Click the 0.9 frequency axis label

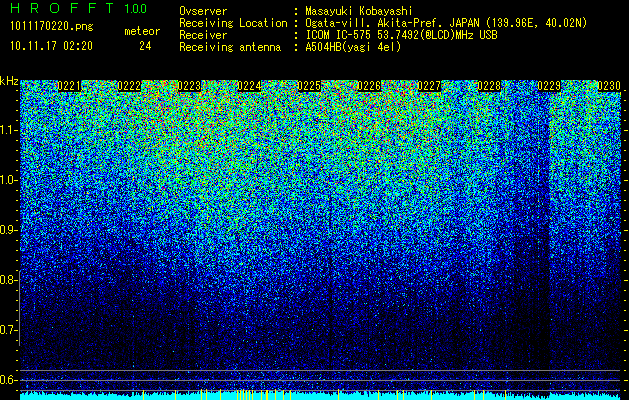pos(8,230)
